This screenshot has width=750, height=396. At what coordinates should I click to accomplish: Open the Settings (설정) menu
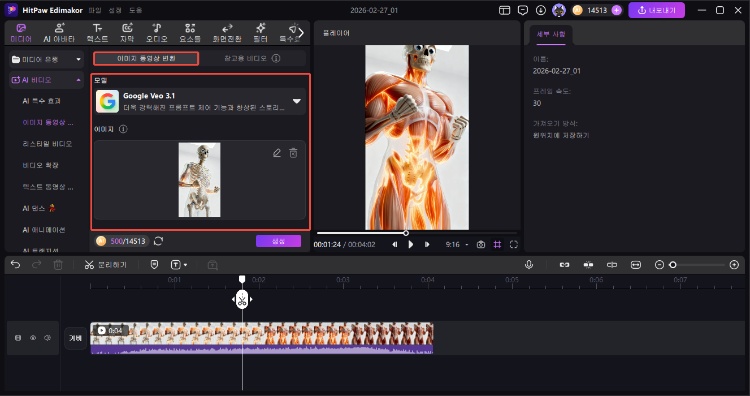tap(115, 10)
